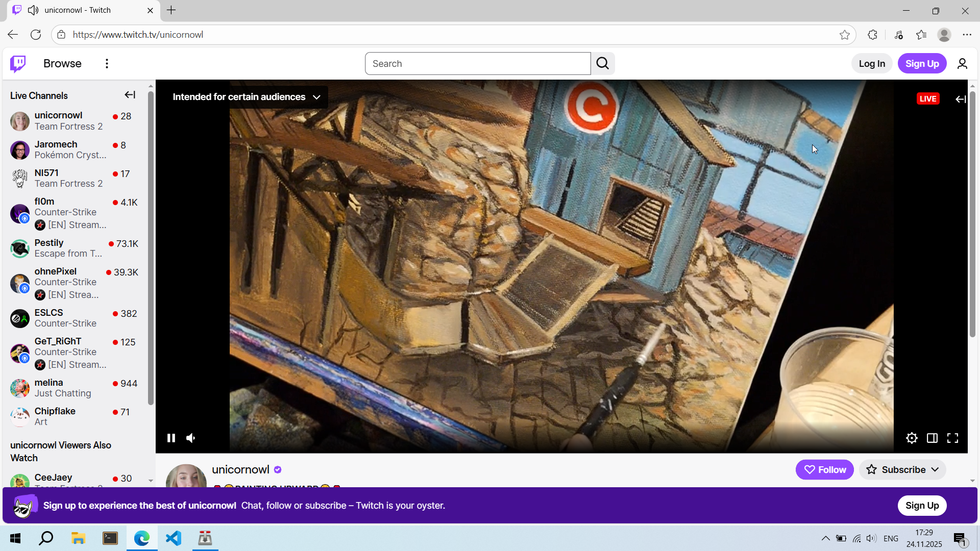Open the Browse tab
Screen dimensions: 980x551
pyautogui.click(x=62, y=64)
